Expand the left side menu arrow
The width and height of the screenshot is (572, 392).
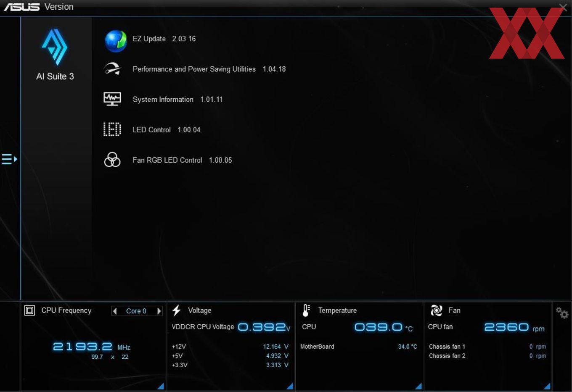point(9,159)
